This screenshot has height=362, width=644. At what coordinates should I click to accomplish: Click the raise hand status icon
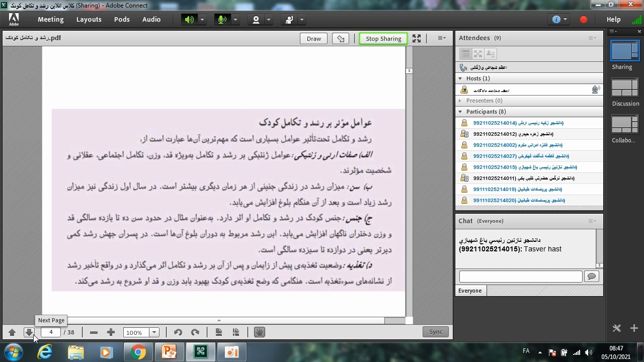(289, 20)
